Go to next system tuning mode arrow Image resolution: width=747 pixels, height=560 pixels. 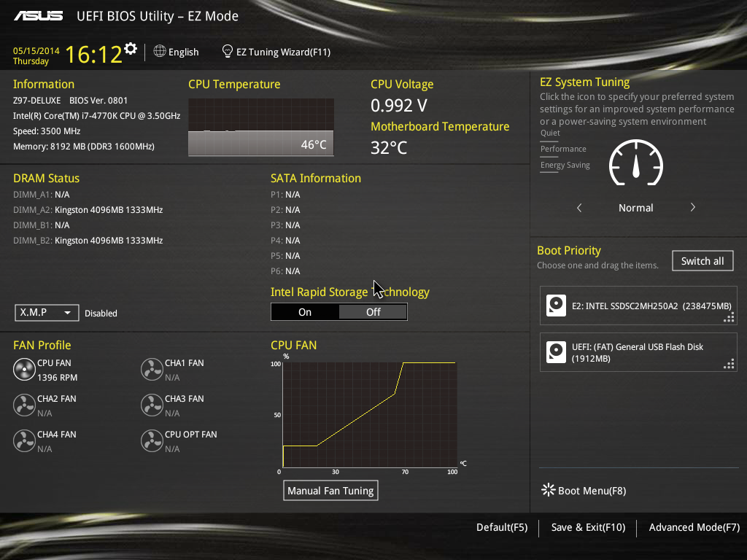(693, 207)
